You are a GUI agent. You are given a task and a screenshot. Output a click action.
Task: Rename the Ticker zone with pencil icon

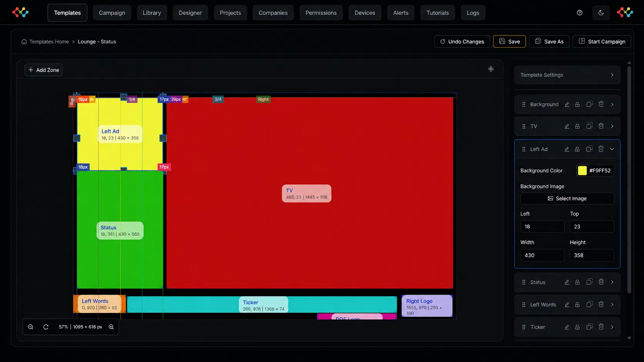(567, 327)
